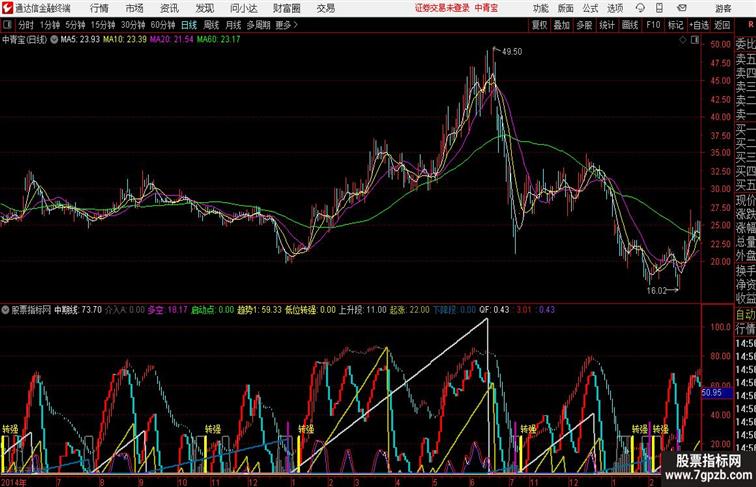This screenshot has width=756, height=487.
Task: Click the MA5: 23.93 value
Action: [80, 40]
